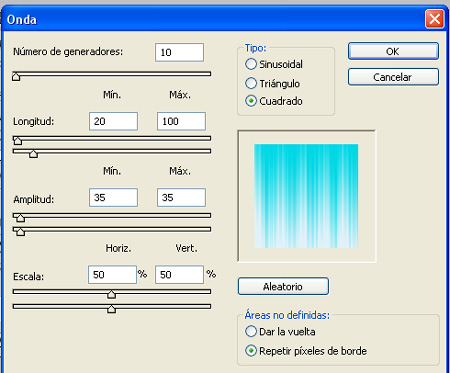
Task: Close the Onda dialog
Action: coord(435,19)
